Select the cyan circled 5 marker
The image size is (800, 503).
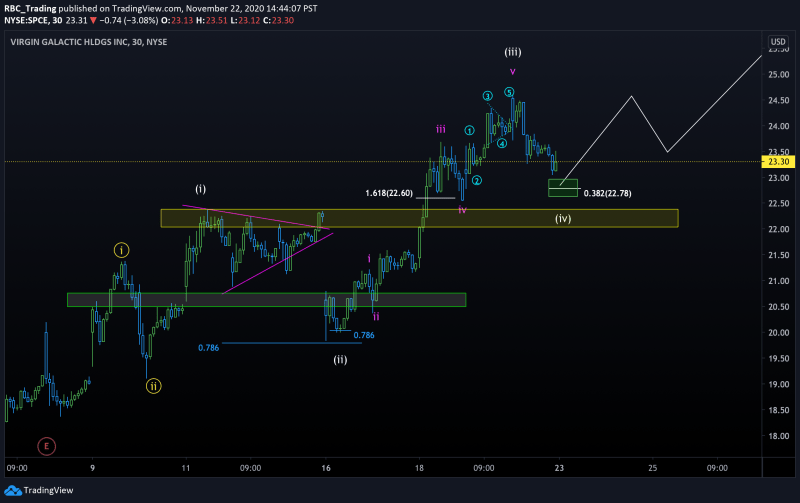tap(509, 92)
